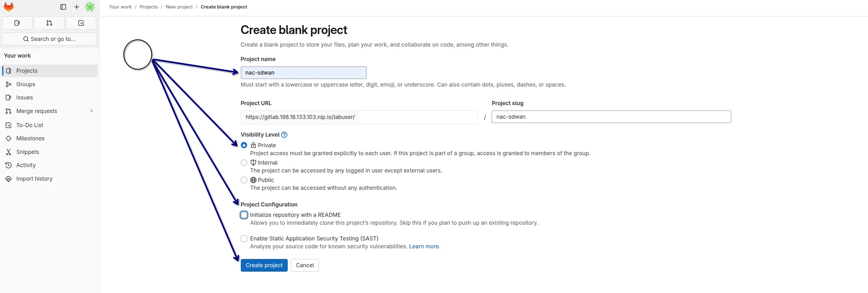Open Snippets from the sidebar
Screen dimensions: 868x293
[27, 152]
